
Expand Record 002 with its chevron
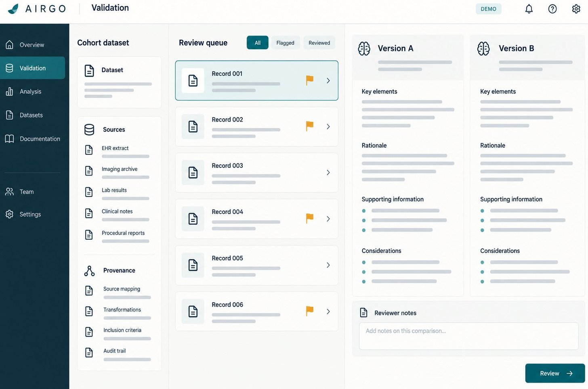click(328, 127)
